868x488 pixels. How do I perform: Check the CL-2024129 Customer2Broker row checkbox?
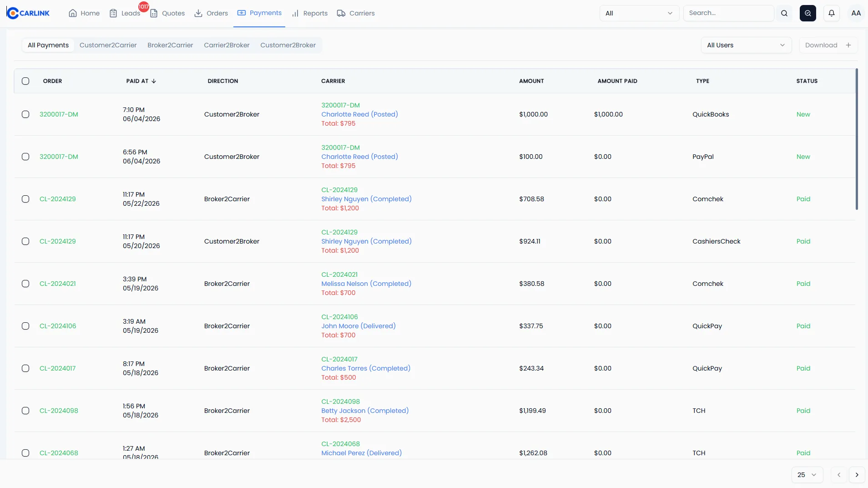click(25, 241)
